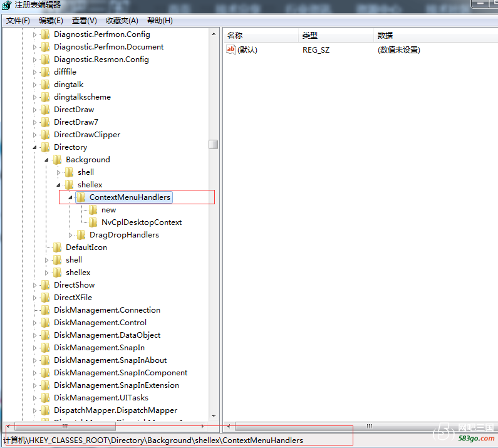The height and width of the screenshot is (448, 498).
Task: Collapse the Directory tree node
Action: coord(34,147)
